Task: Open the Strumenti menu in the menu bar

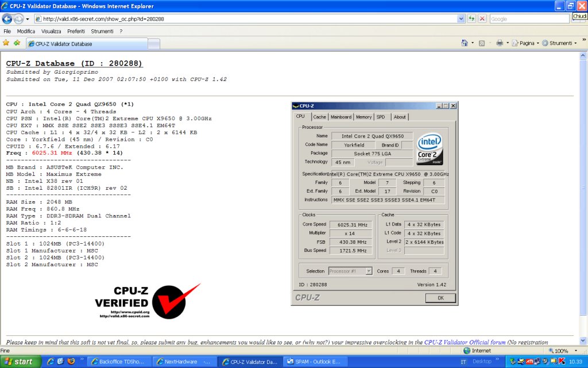Action: tap(102, 31)
